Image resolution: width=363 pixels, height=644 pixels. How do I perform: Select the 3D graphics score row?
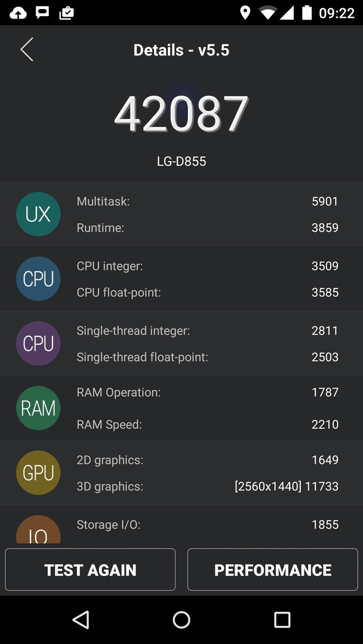click(207, 487)
